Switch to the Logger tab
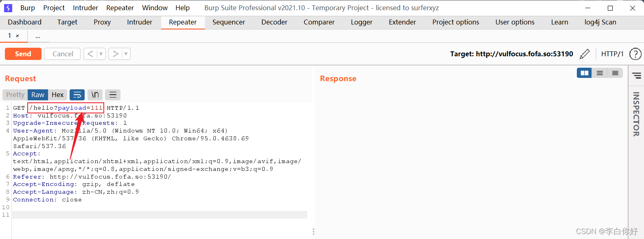 coord(361,22)
